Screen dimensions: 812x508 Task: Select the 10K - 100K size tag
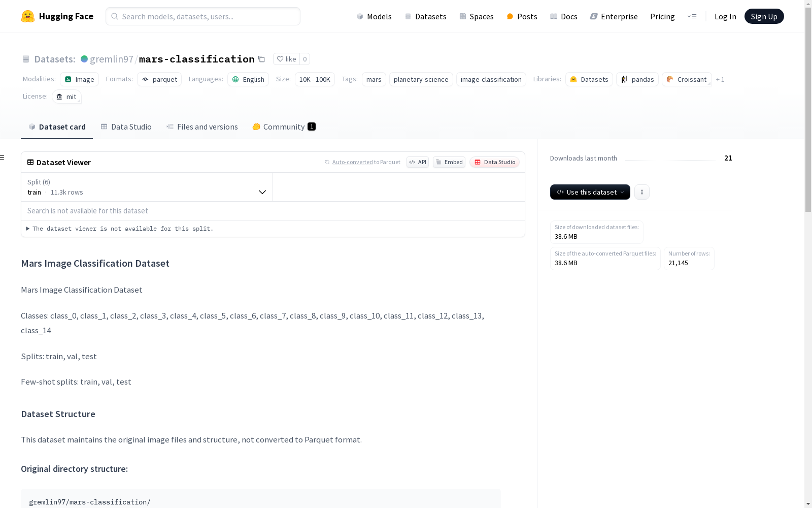coord(315,79)
